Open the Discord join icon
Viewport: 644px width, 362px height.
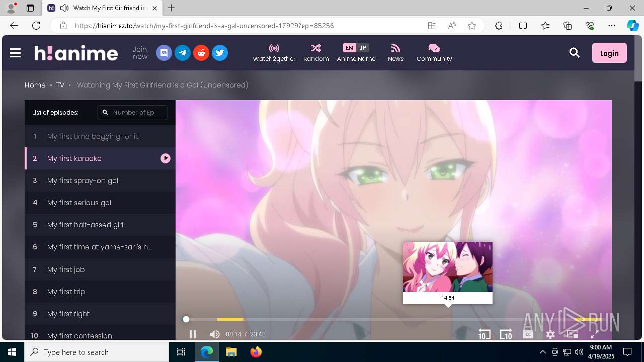164,53
